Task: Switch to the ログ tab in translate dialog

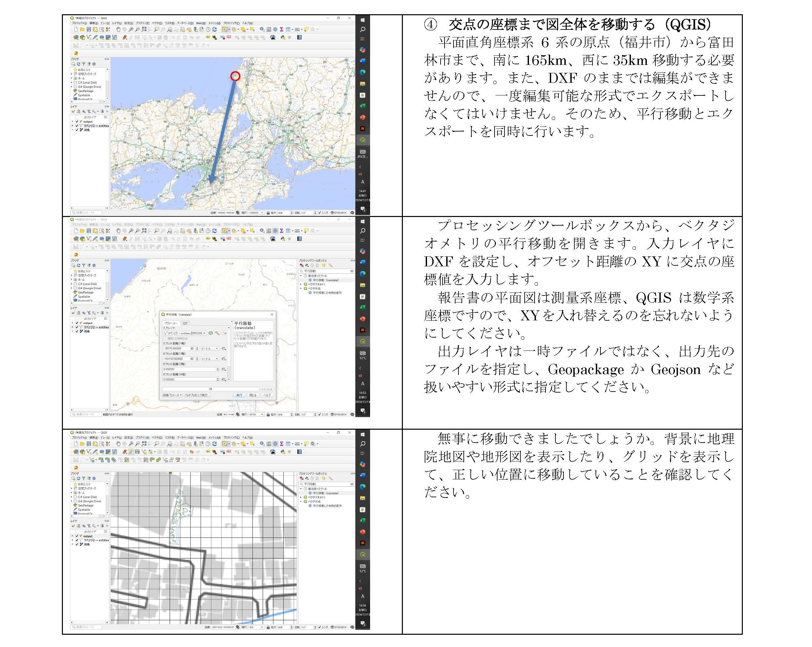Action: coord(185,323)
